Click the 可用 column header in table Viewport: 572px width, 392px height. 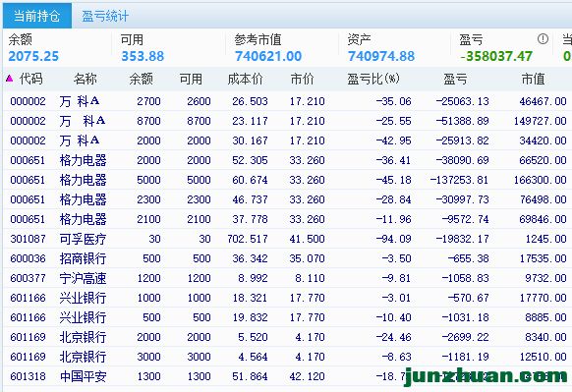click(x=191, y=79)
